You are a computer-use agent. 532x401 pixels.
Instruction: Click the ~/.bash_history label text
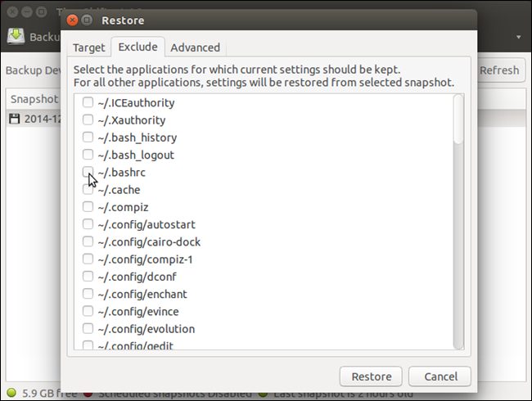pyautogui.click(x=138, y=137)
